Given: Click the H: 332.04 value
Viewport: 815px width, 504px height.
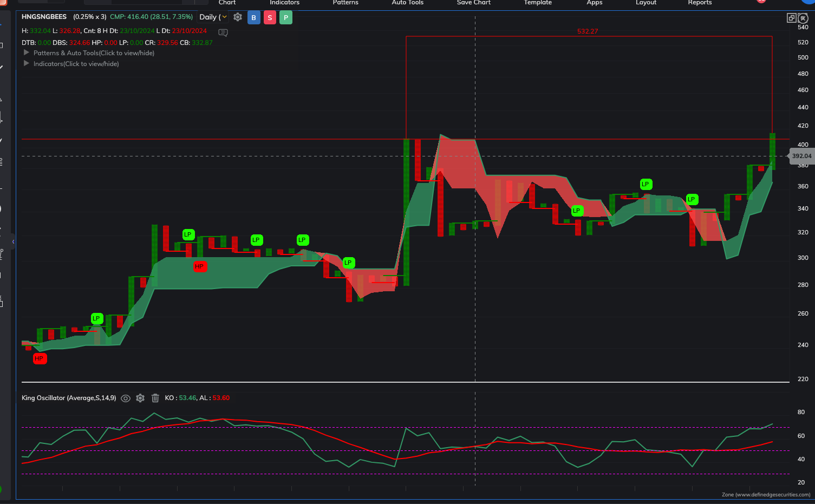Looking at the screenshot, I should (x=36, y=31).
